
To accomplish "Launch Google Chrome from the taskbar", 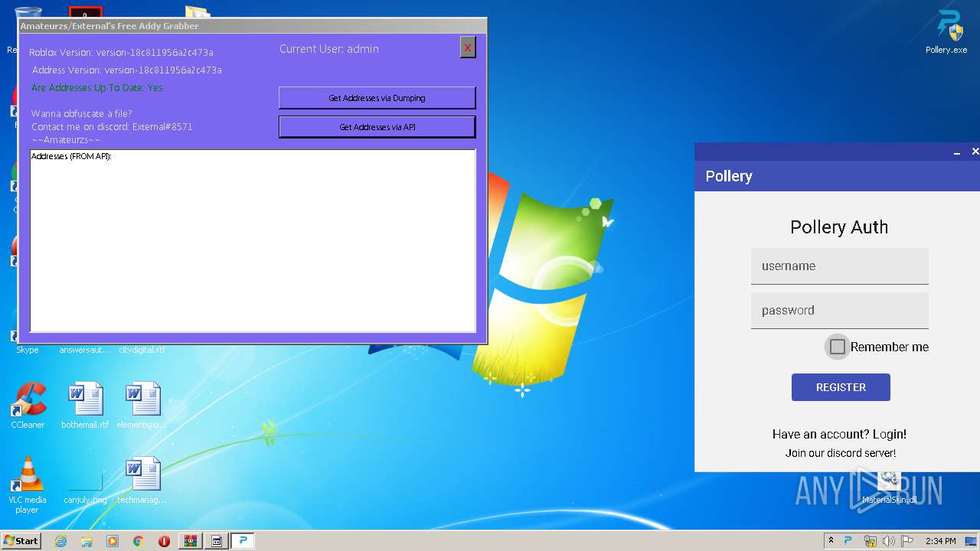I will pos(139,541).
